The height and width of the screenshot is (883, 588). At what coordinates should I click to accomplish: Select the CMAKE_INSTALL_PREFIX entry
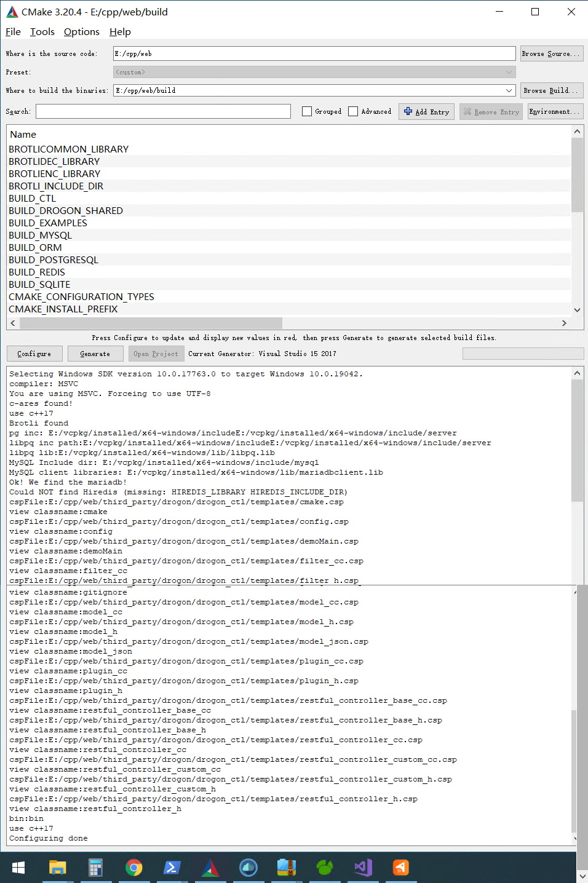63,309
